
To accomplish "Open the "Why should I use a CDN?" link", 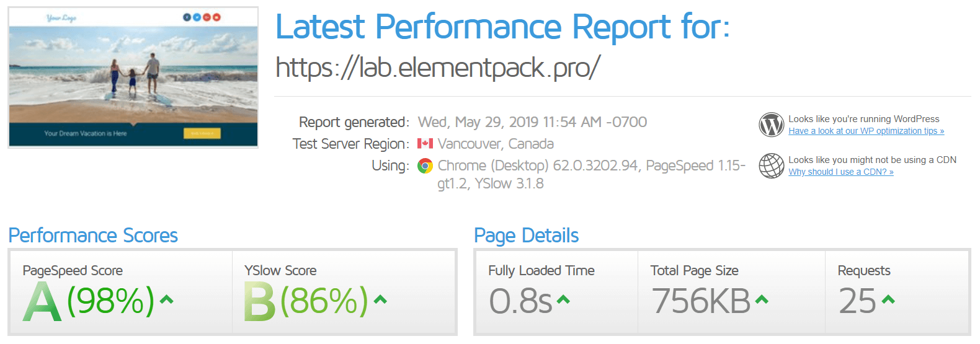I will click(840, 172).
